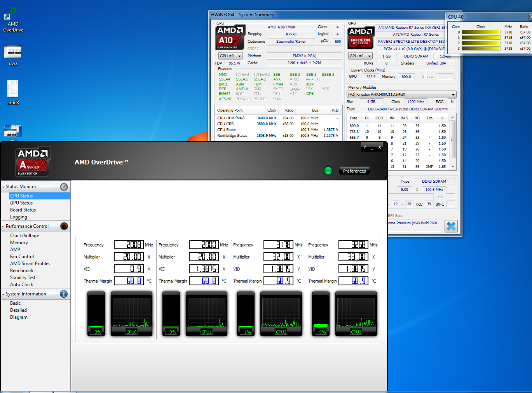Open the Kingston memory module dropdown
Image resolution: width=532 pixels, height=393 pixels.
tap(401, 94)
